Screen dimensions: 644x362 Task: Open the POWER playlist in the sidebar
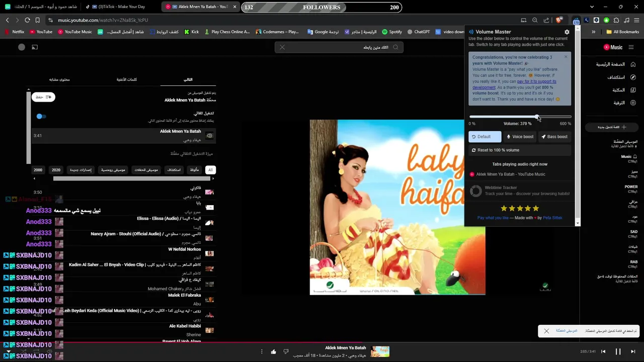tap(631, 189)
